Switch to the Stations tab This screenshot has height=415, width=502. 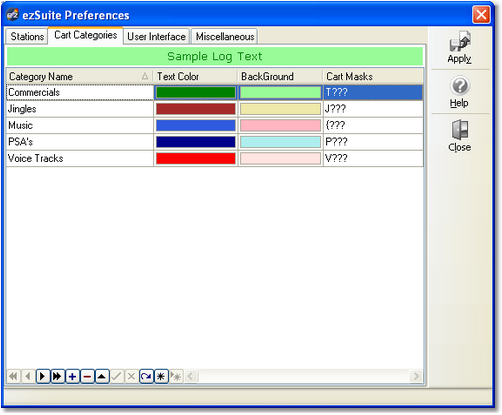coord(27,36)
